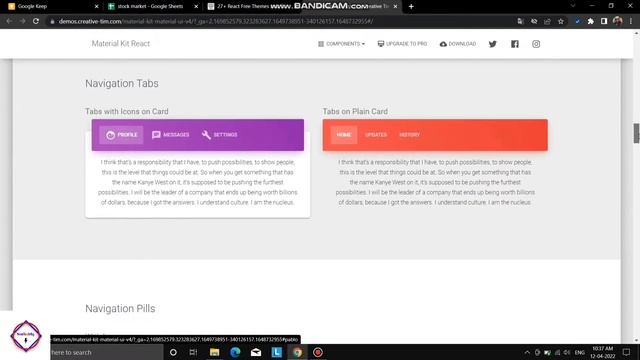Click the blue checkmark extension icon
Viewport: 640px width, 360px height.
[x=577, y=21]
